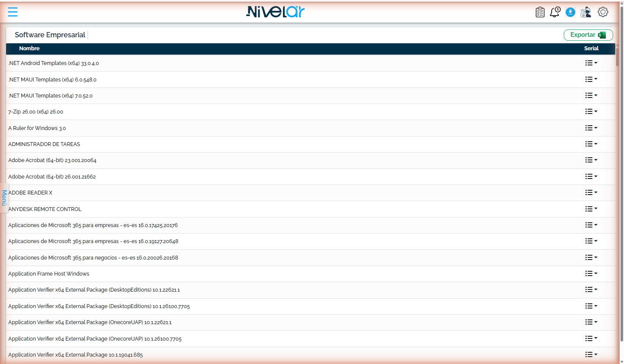Expand serial list for Verifier DesktopEditions 10.1.22621.1
The height and width of the screenshot is (364, 624).
[x=591, y=289]
